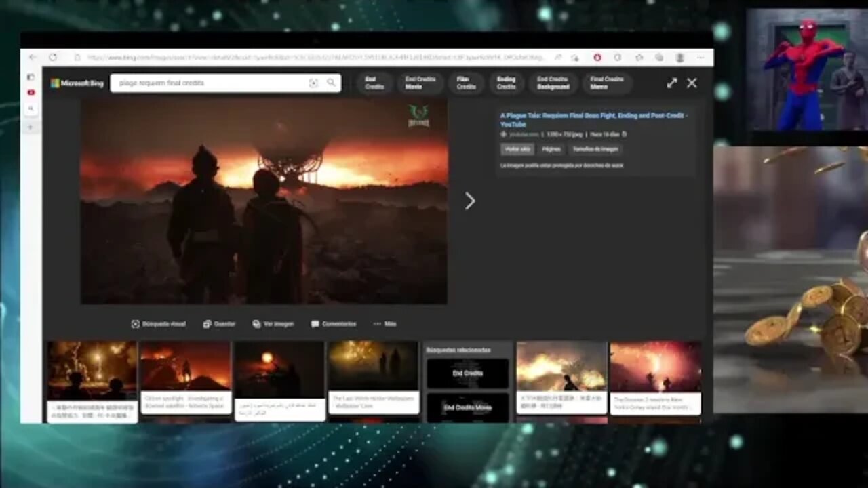
Task: Open the related search End Credits tile
Action: click(468, 373)
